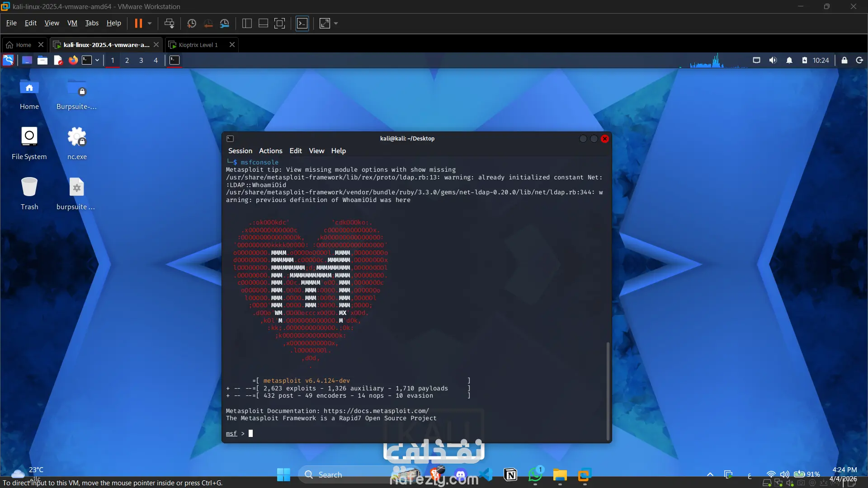
Task: Pause the virtual machine
Action: pos(138,23)
